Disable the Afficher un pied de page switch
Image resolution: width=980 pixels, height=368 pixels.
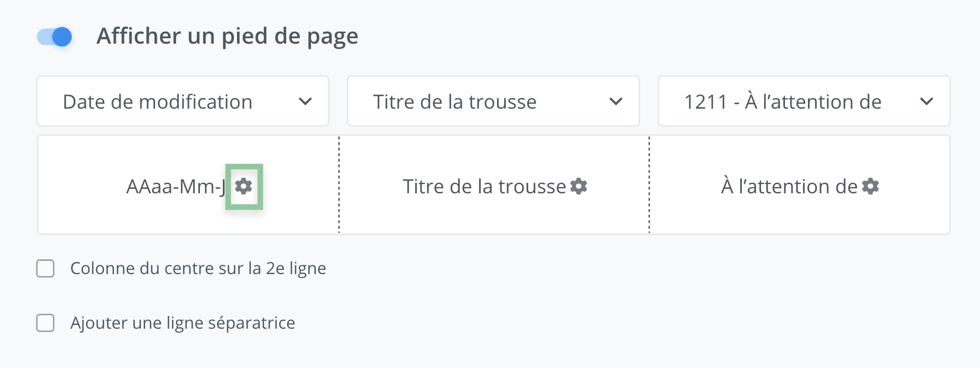tap(55, 37)
